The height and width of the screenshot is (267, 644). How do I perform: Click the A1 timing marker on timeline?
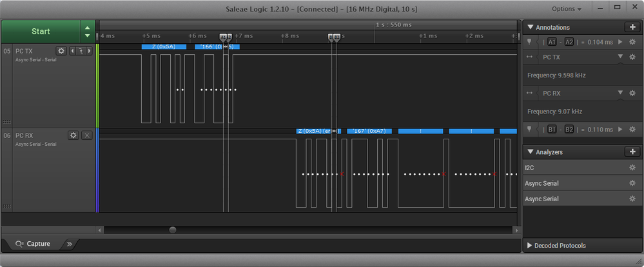223,37
